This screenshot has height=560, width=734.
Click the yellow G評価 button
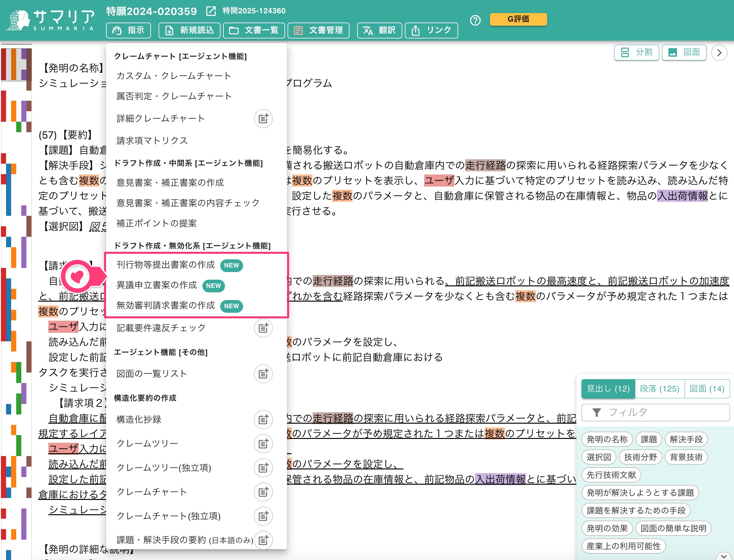[518, 19]
